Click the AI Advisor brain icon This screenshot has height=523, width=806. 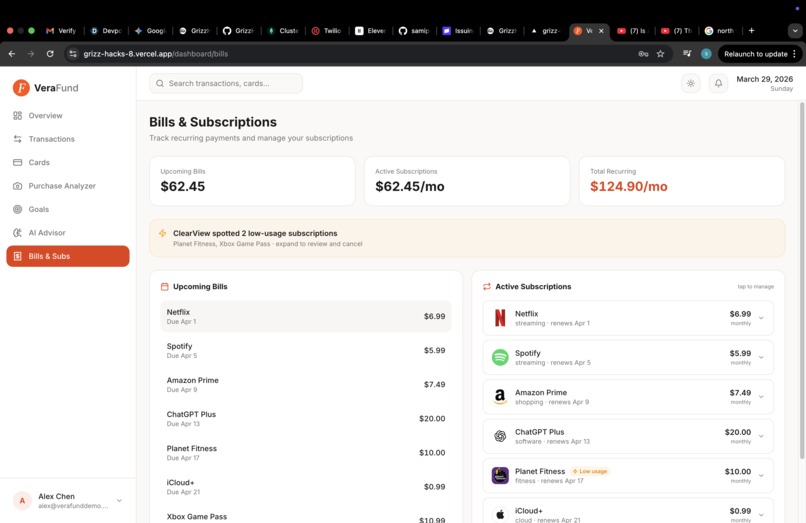pos(17,232)
